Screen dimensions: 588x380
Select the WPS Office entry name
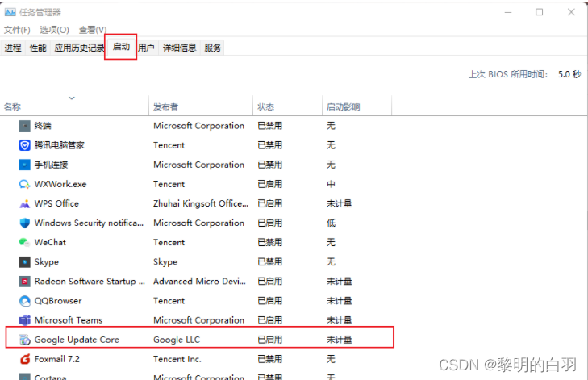(56, 203)
